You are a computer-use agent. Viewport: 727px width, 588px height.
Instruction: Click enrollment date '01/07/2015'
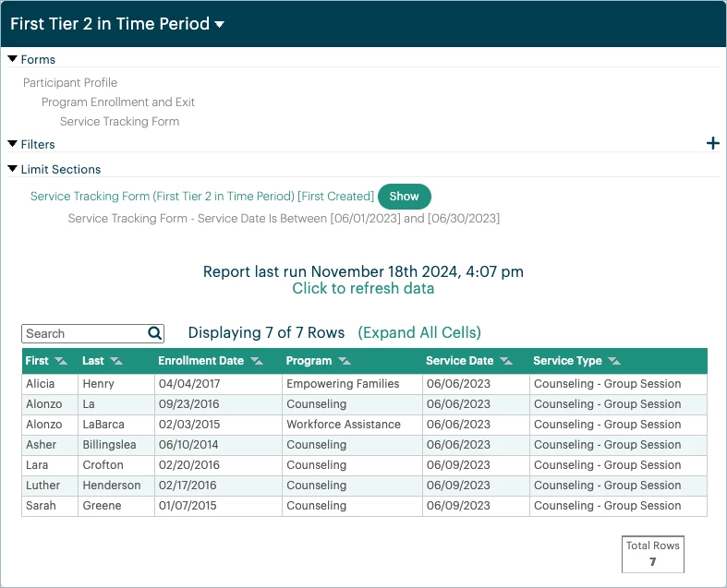pyautogui.click(x=218, y=506)
